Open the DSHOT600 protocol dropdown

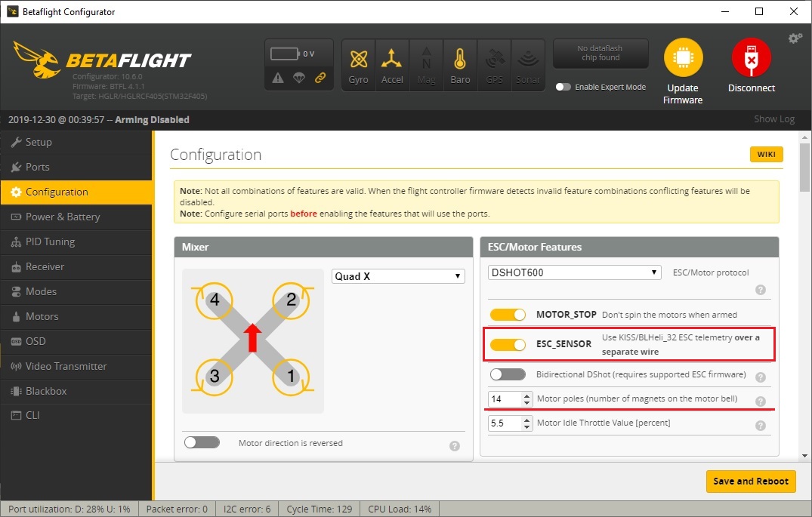point(575,272)
